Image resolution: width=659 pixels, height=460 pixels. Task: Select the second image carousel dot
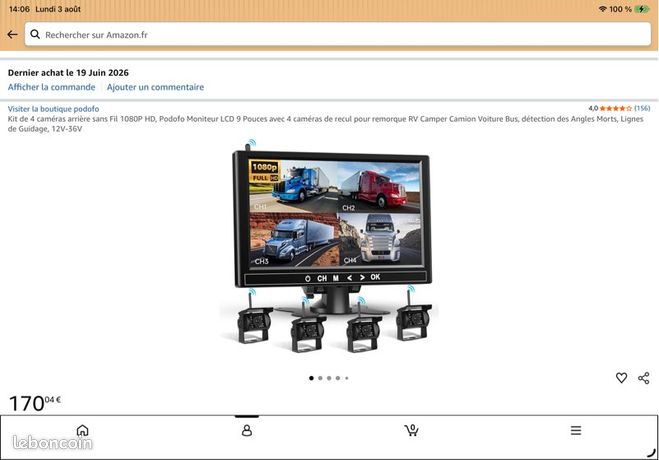(x=320, y=378)
